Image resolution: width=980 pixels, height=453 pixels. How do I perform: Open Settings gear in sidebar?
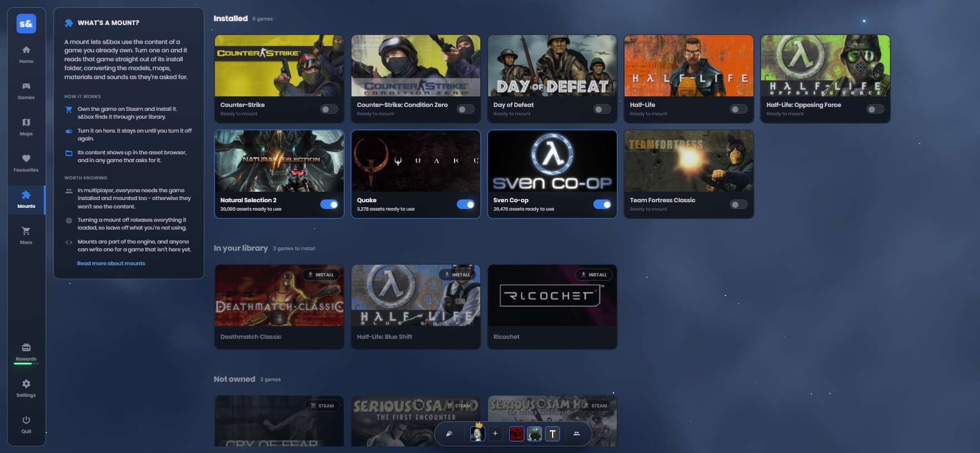[x=26, y=383]
